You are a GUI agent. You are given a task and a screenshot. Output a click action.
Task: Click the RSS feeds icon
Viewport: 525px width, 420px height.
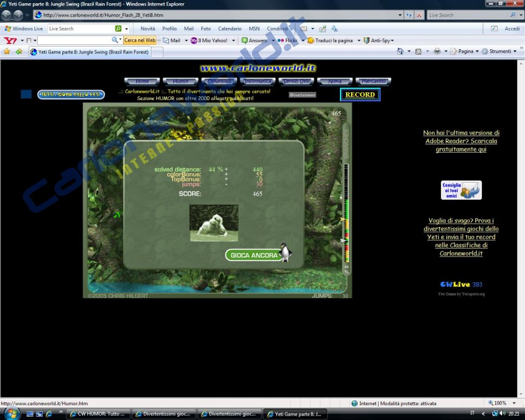coord(418,51)
